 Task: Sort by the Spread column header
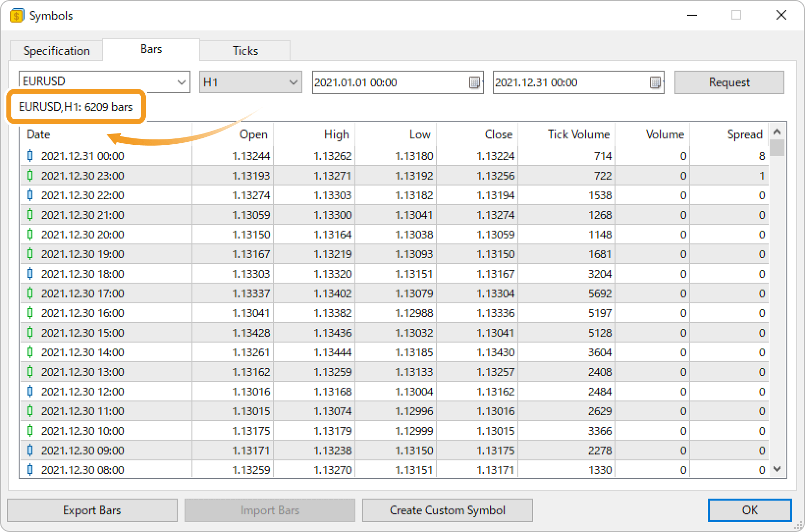point(729,134)
